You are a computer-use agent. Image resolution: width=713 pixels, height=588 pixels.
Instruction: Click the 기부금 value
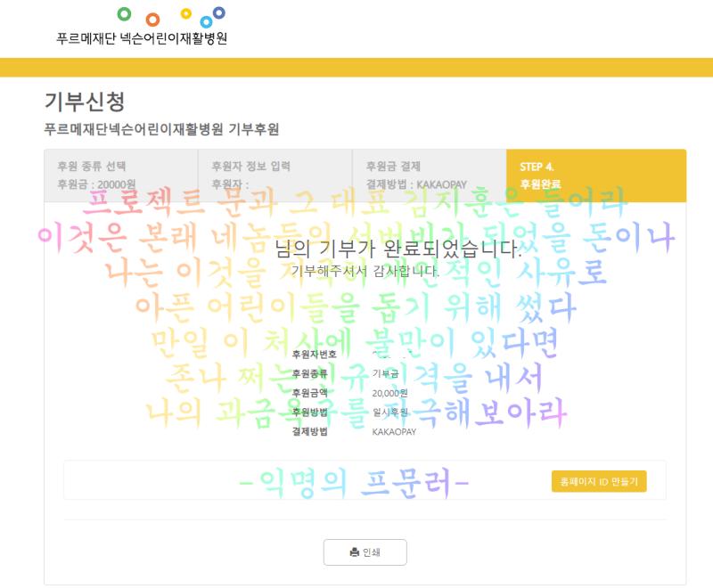[386, 373]
